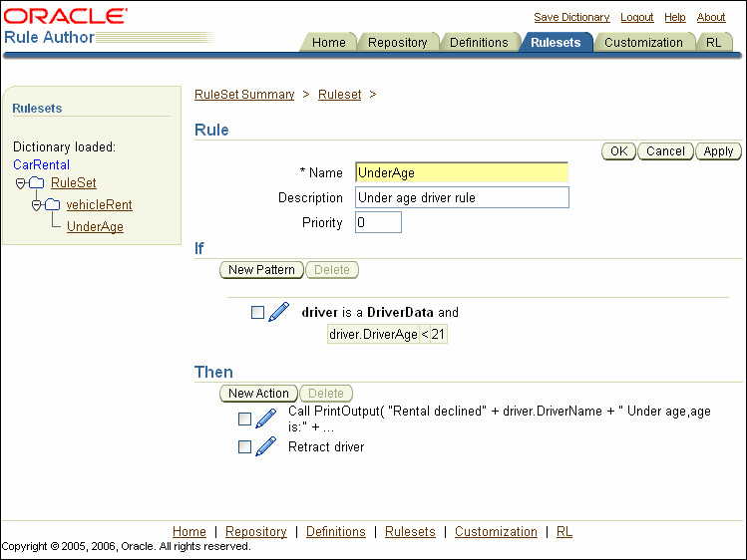Click footer Customization link
The image size is (747, 560).
(496, 531)
